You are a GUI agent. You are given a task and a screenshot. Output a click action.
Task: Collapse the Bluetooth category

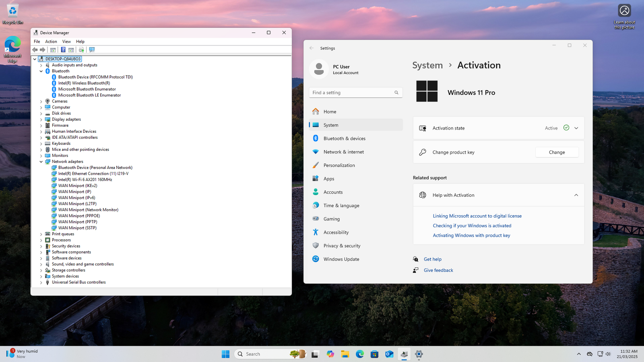coord(41,71)
